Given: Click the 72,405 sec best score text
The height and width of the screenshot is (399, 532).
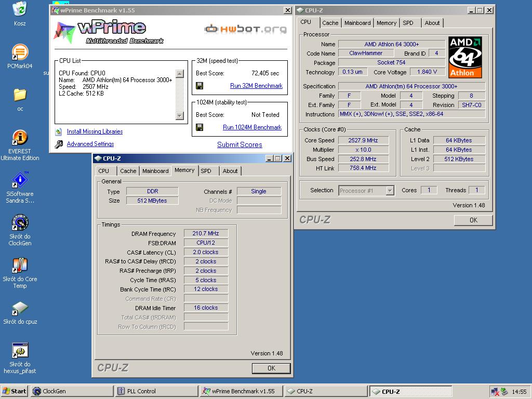Looking at the screenshot, I should click(x=265, y=73).
